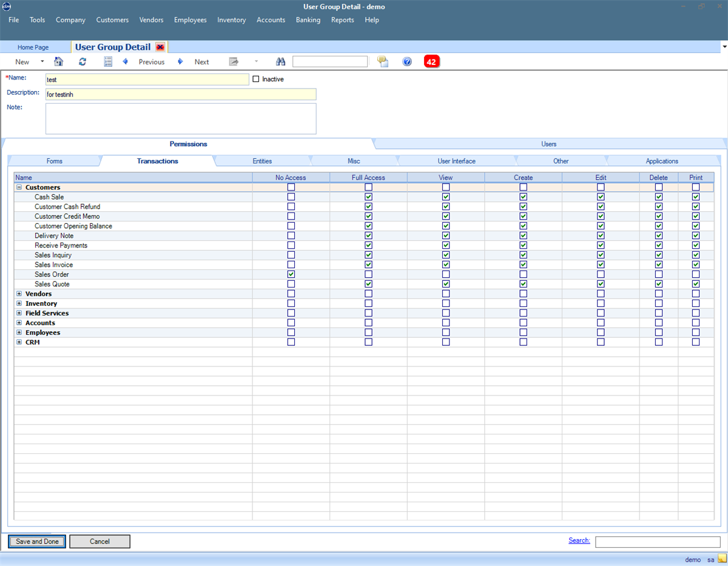Click the Next blue arrow icon

pos(180,61)
